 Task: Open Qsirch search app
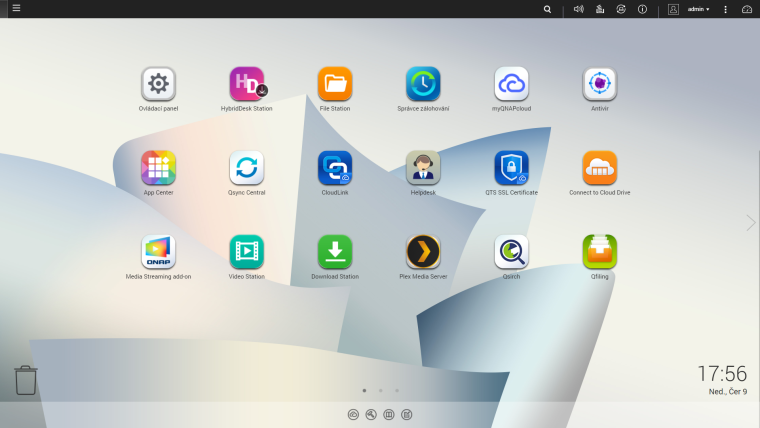tap(511, 252)
